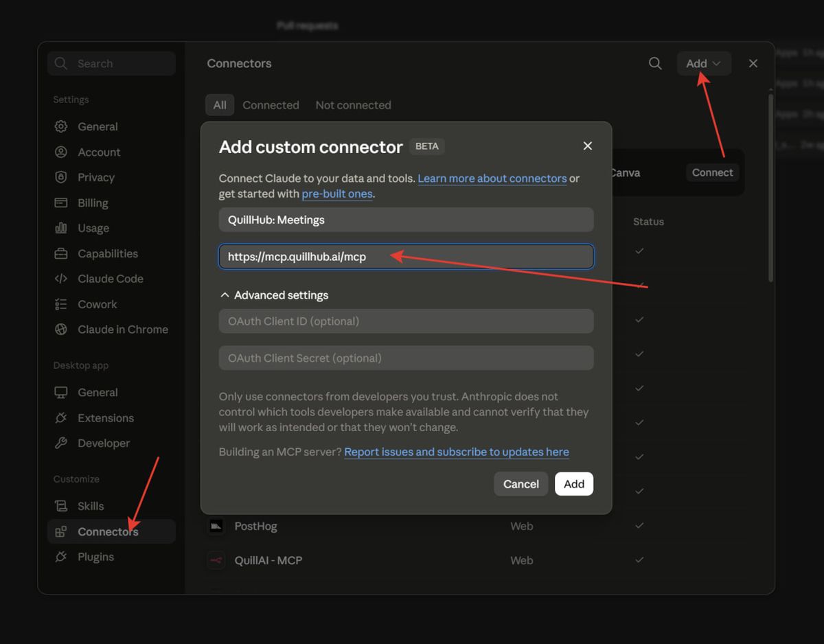Screen dimensions: 824x644
Task: Click the Claude in Chrome icon
Action: 61,330
